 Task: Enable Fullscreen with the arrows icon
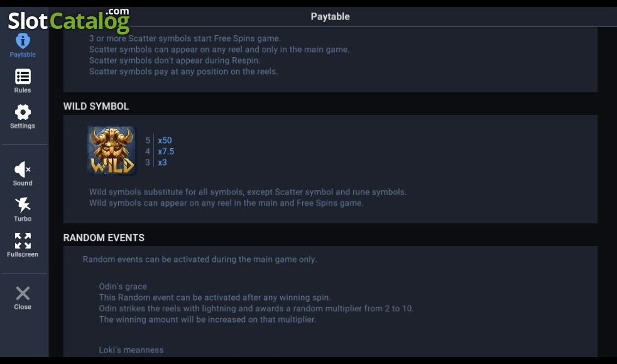click(x=23, y=240)
